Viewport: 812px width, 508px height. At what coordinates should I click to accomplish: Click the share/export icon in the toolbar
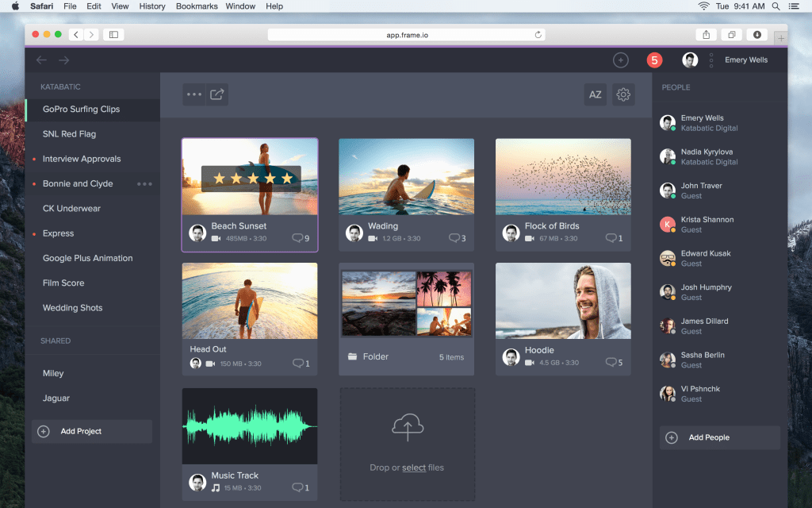click(x=217, y=94)
